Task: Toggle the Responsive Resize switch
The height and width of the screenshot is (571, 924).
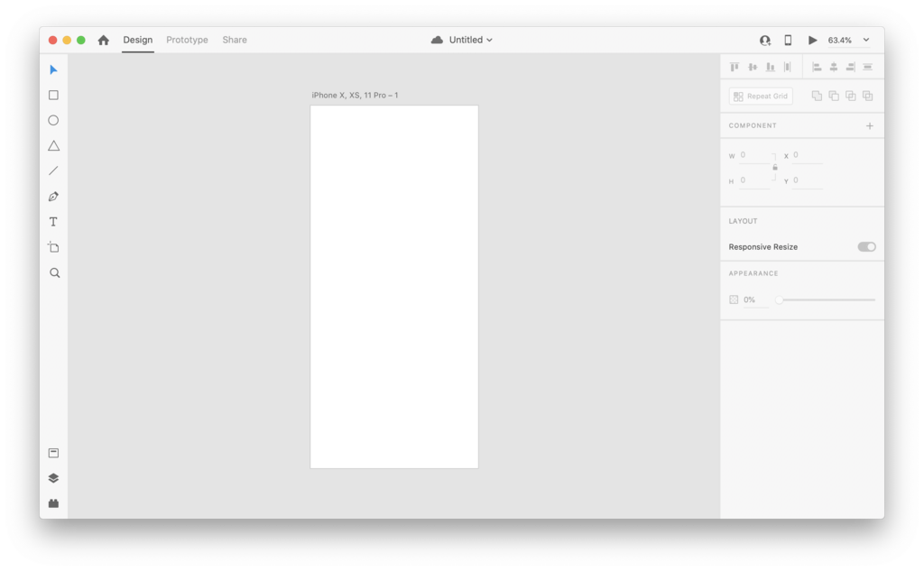Action: (866, 247)
